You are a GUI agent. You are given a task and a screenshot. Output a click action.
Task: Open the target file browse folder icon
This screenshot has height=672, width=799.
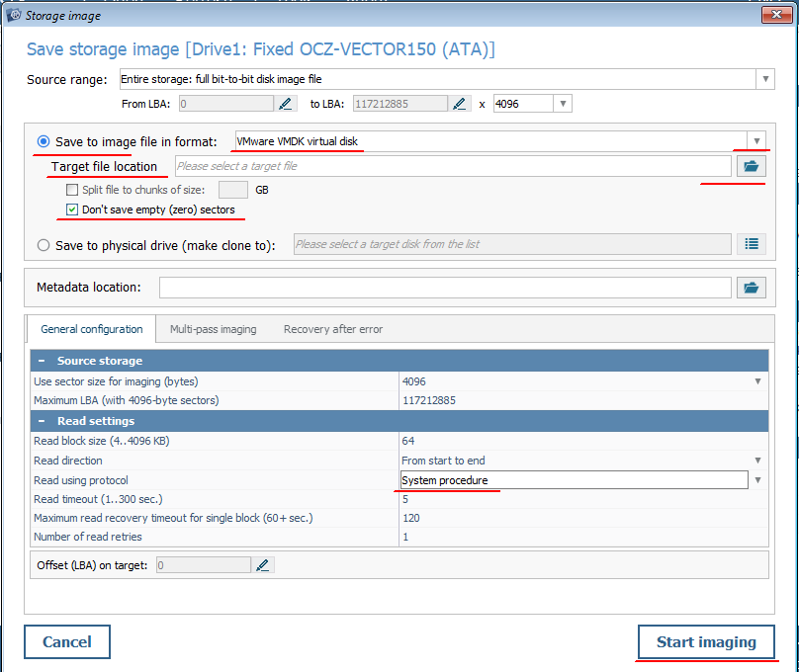752,166
